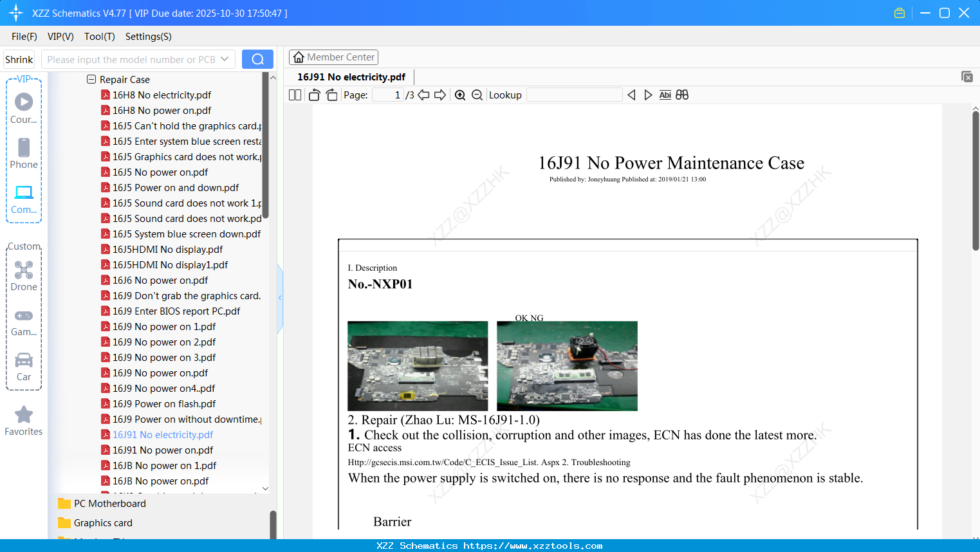Click the Shrink button
The width and height of the screenshot is (980, 552).
(19, 59)
